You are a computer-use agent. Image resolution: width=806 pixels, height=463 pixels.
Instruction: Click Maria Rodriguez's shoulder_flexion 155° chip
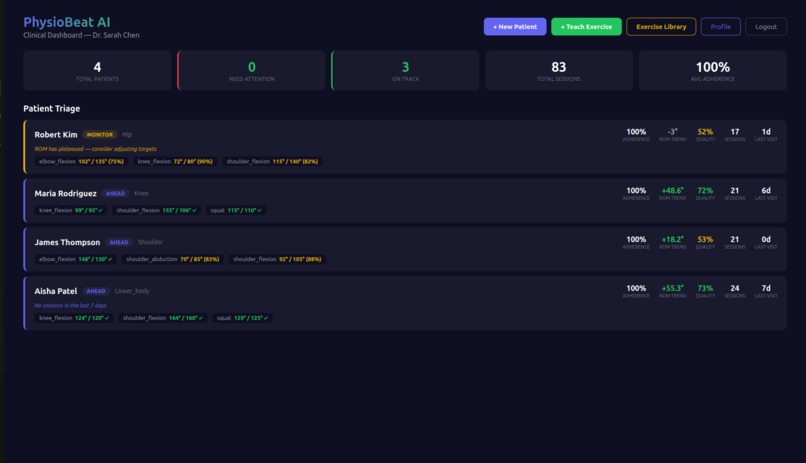click(x=156, y=210)
